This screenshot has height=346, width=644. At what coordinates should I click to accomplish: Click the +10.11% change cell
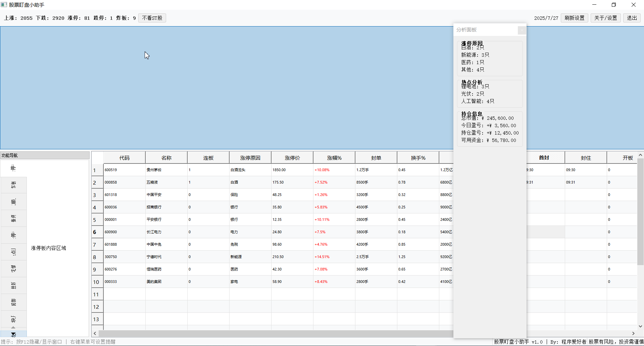334,219
